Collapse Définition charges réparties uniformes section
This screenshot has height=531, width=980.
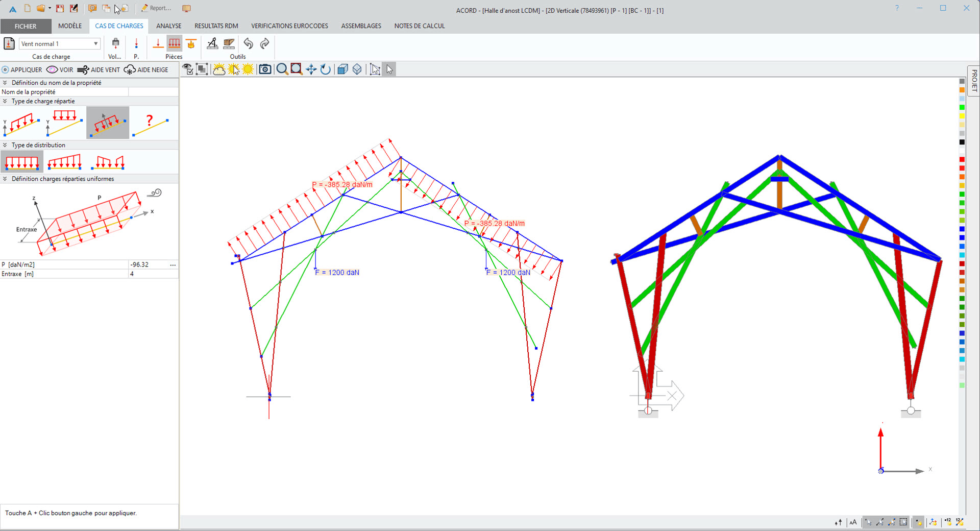click(5, 179)
